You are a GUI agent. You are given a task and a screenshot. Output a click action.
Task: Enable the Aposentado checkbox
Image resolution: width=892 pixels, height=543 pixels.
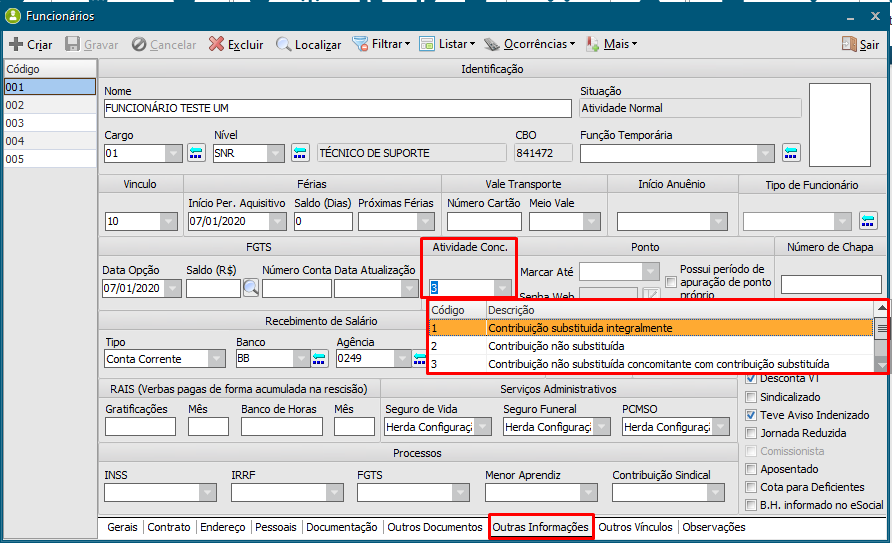pos(753,469)
